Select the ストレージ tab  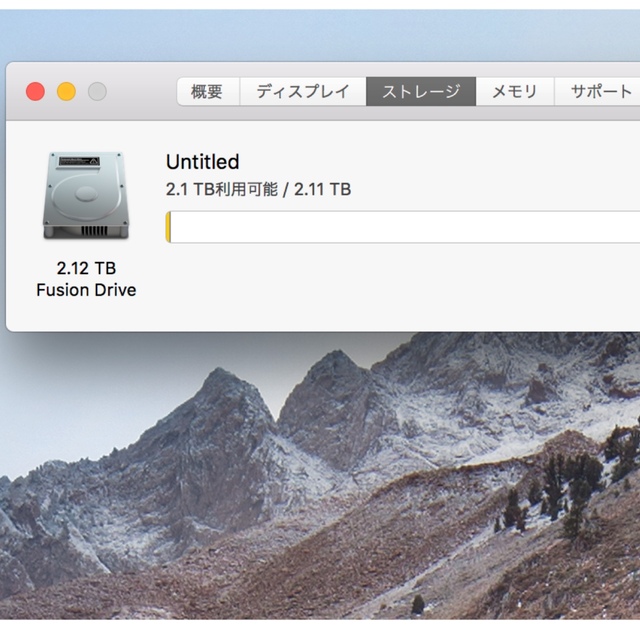point(421,91)
